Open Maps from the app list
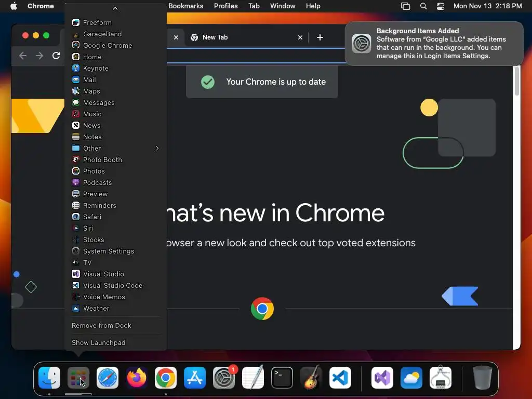Viewport: 532px width, 399px height. (x=115, y=91)
